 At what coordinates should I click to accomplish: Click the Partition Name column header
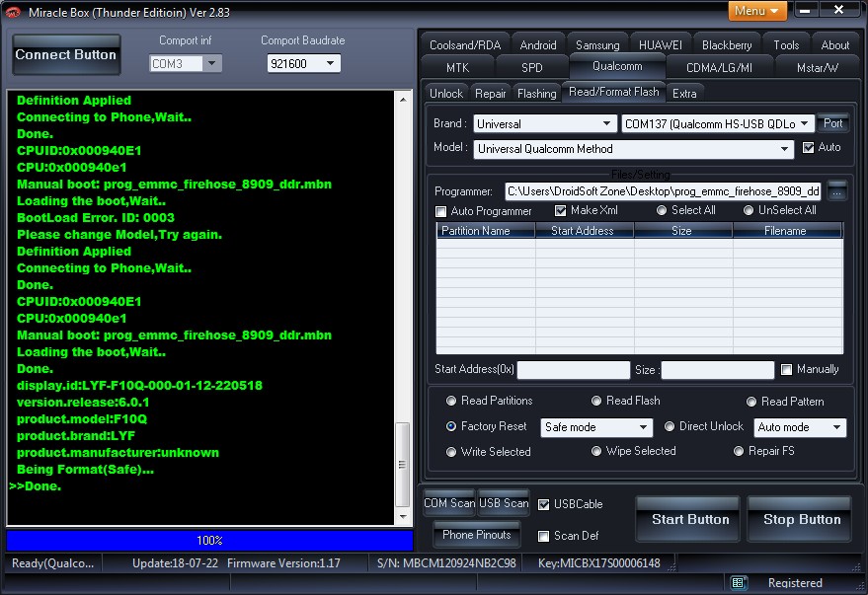[486, 231]
